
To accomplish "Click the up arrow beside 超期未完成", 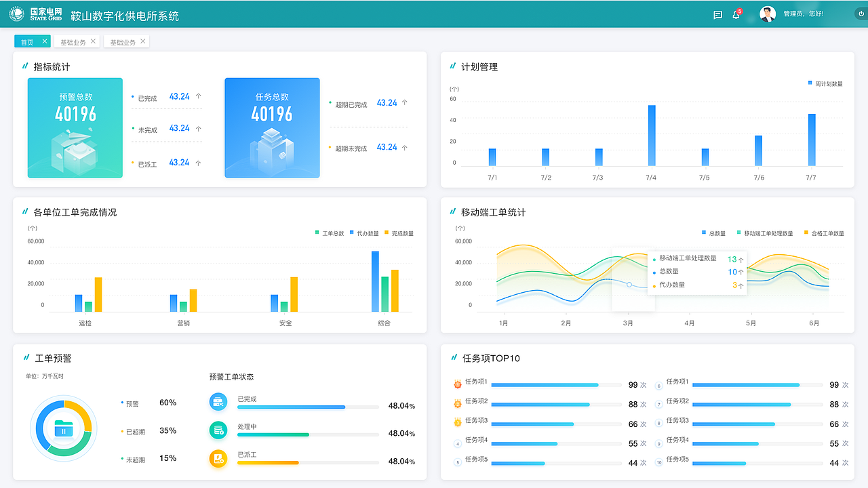I will tap(404, 147).
